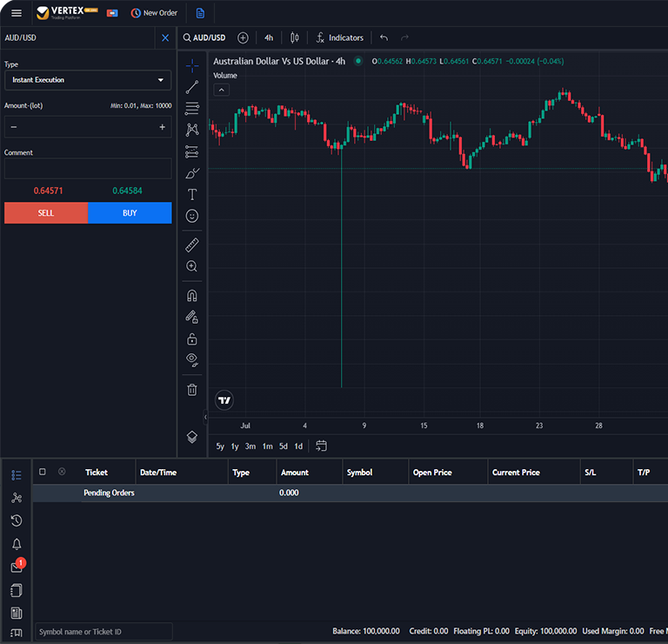Screen dimensions: 668x644
Task: Select the zoom in magnifier tool
Action: (192, 266)
